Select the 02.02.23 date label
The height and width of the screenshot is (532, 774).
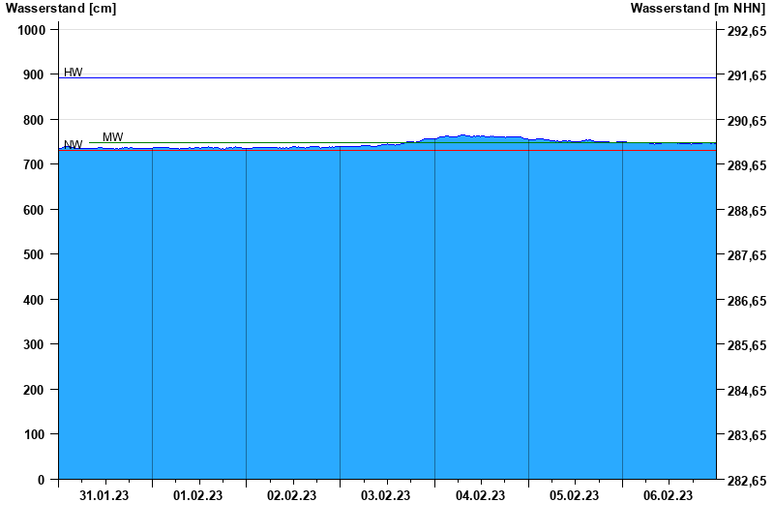[292, 496]
